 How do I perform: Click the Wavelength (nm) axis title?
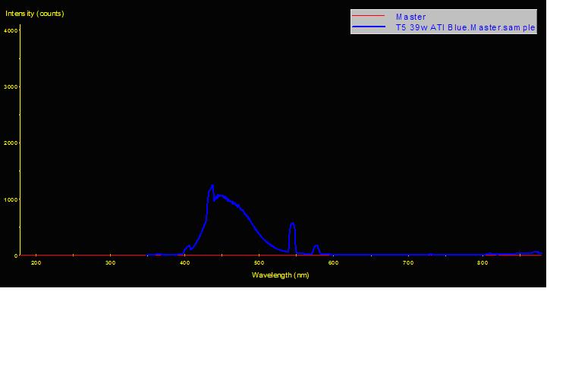coord(280,275)
